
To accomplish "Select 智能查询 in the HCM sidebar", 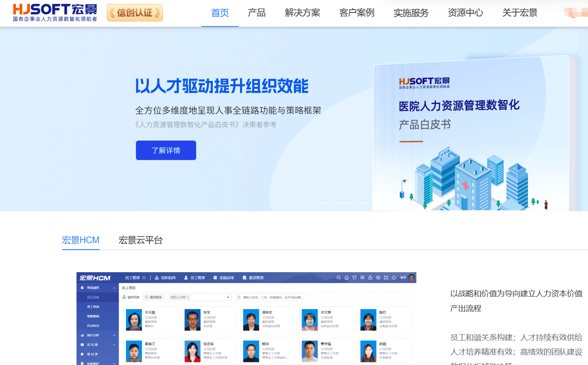I will 93,316.
